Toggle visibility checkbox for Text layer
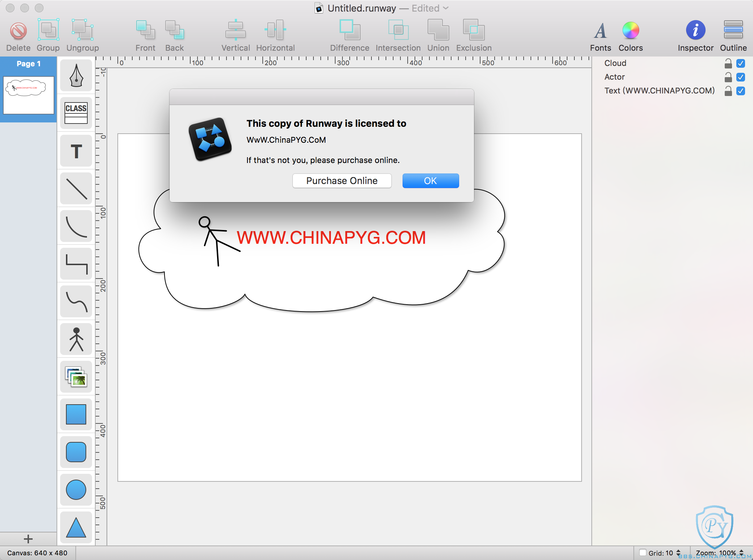Screen dimensions: 753x560 [741, 91]
